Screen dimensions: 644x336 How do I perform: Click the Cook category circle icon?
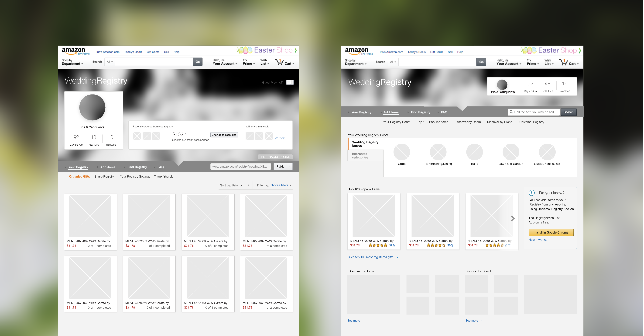coord(401,152)
